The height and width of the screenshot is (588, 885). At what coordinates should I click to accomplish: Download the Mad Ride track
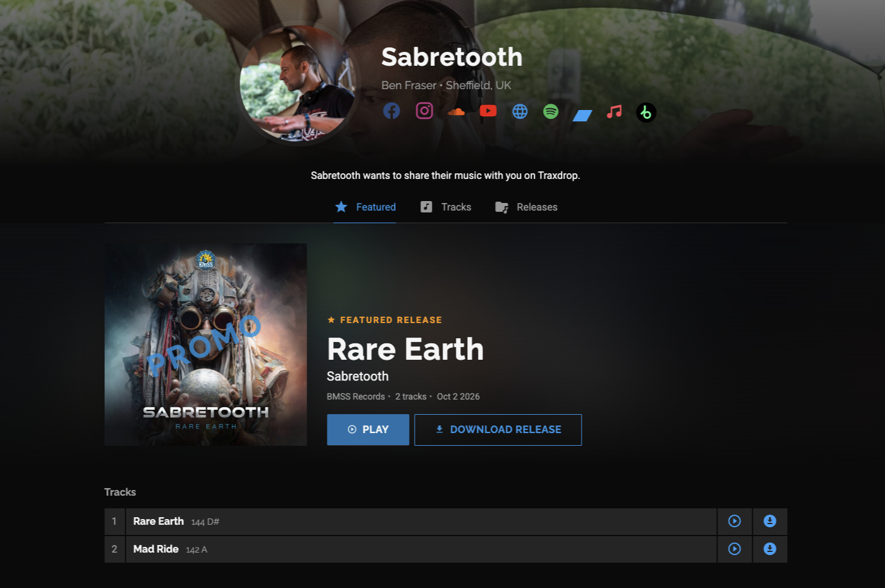pos(770,549)
